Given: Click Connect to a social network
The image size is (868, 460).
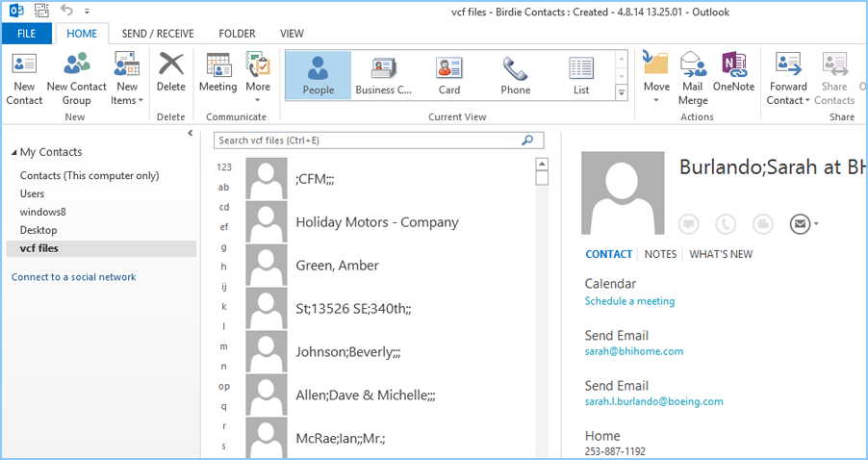Looking at the screenshot, I should coord(74,277).
